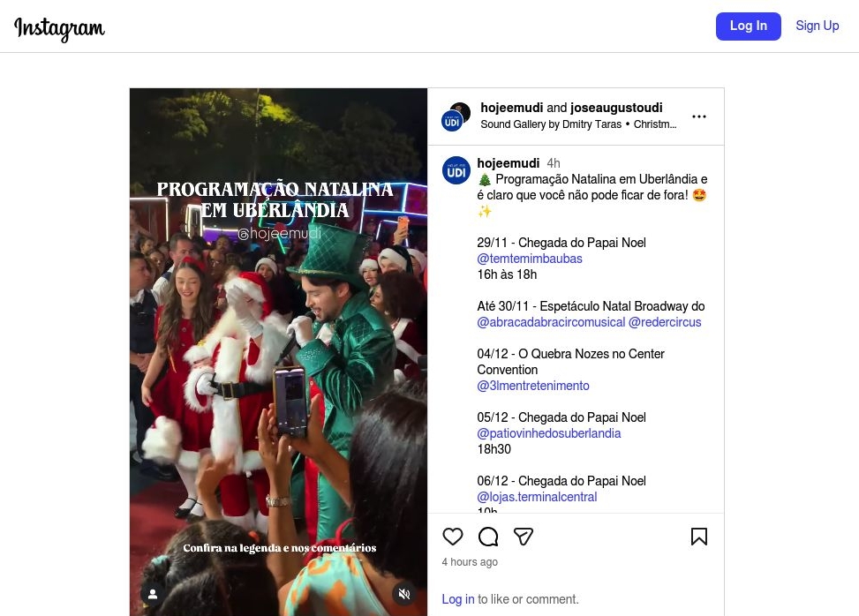Click hojeemudi avatar beside caption
859x616 pixels.
click(456, 170)
